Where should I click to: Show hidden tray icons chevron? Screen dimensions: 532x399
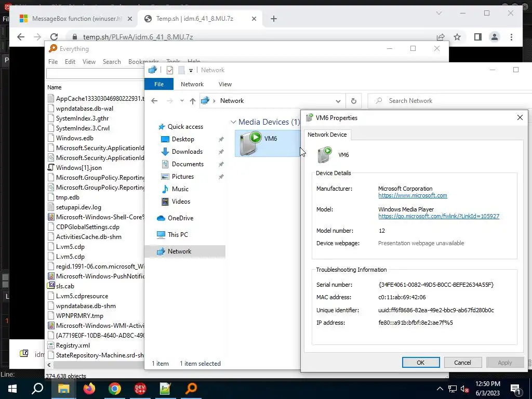click(440, 389)
